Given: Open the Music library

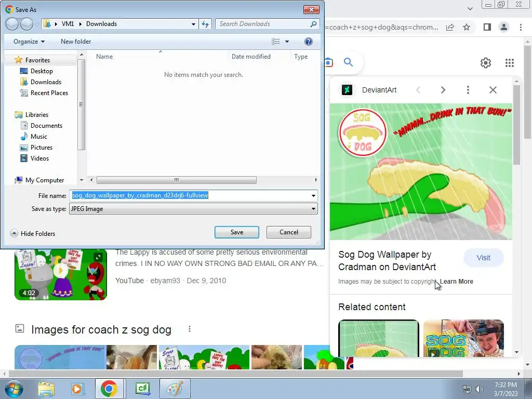Looking at the screenshot, I should coord(38,137).
